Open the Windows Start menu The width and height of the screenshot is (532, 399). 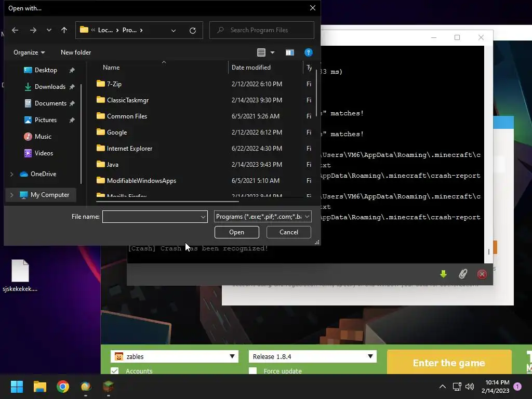click(x=17, y=387)
